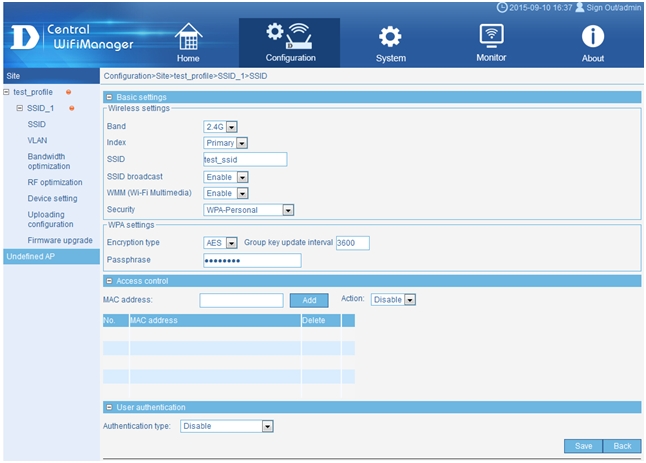Click the orange status dot beside SSID_1
Viewport: 646px width, 463px height.
pos(72,108)
